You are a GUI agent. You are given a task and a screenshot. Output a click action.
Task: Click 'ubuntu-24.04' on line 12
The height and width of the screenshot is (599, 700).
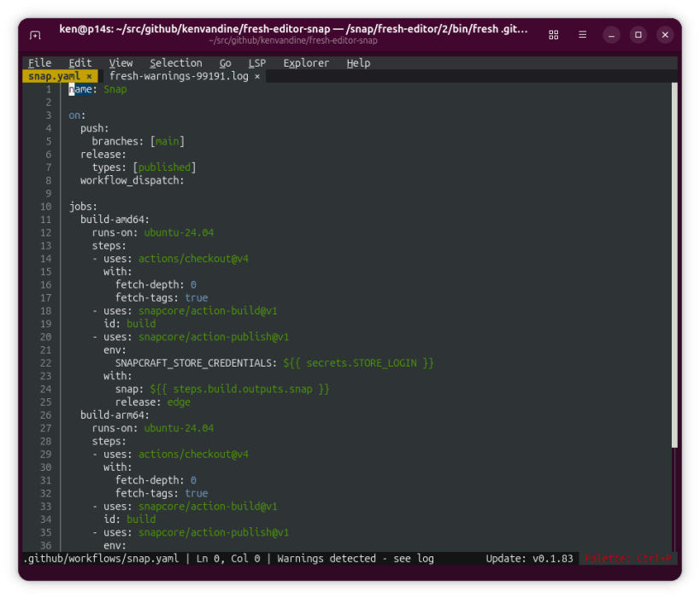point(179,232)
